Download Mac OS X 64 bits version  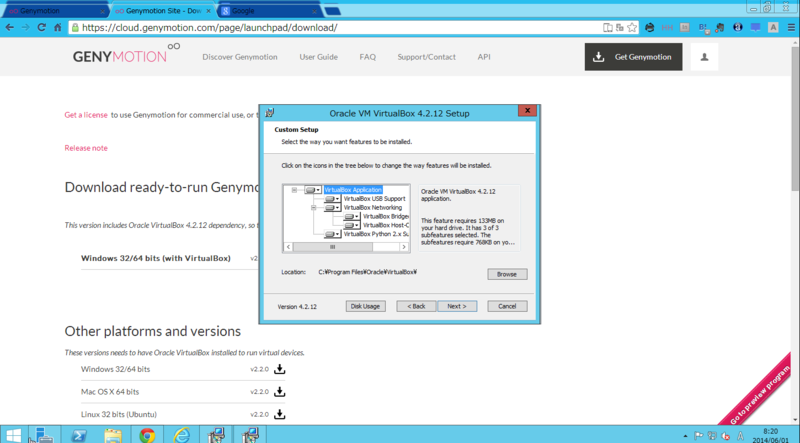280,391
